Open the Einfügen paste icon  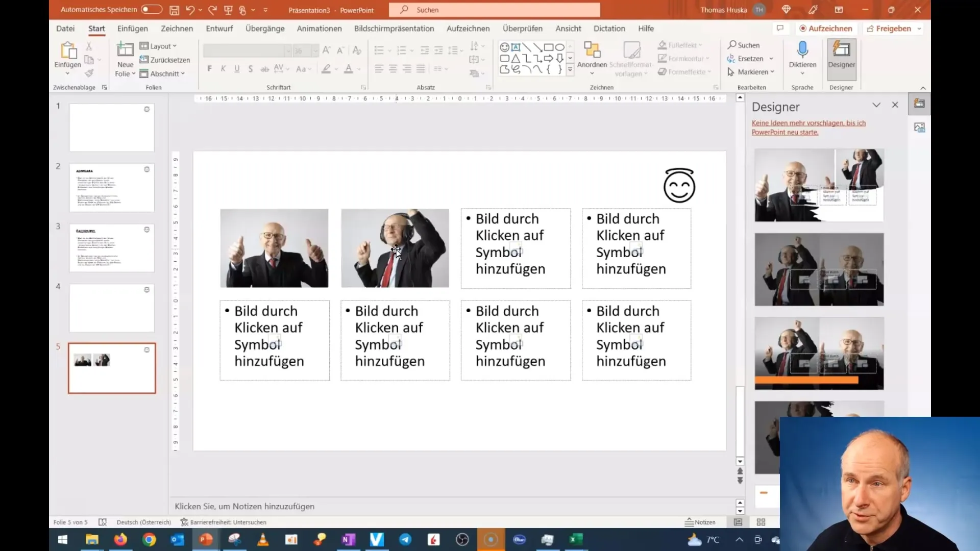tap(67, 51)
